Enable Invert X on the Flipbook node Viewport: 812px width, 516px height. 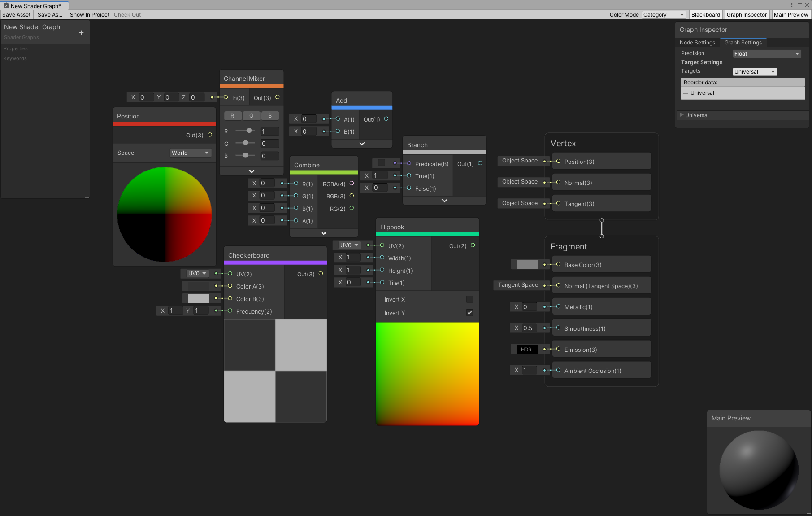point(469,299)
